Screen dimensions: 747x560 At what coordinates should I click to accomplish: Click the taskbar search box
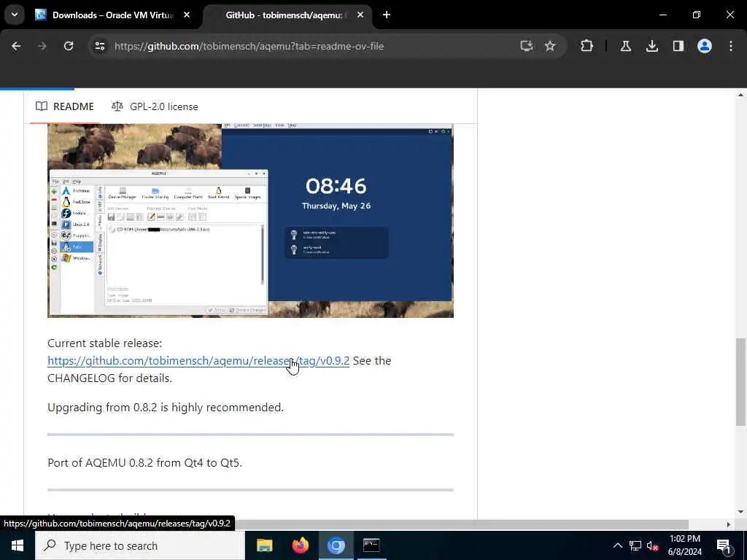click(x=140, y=545)
